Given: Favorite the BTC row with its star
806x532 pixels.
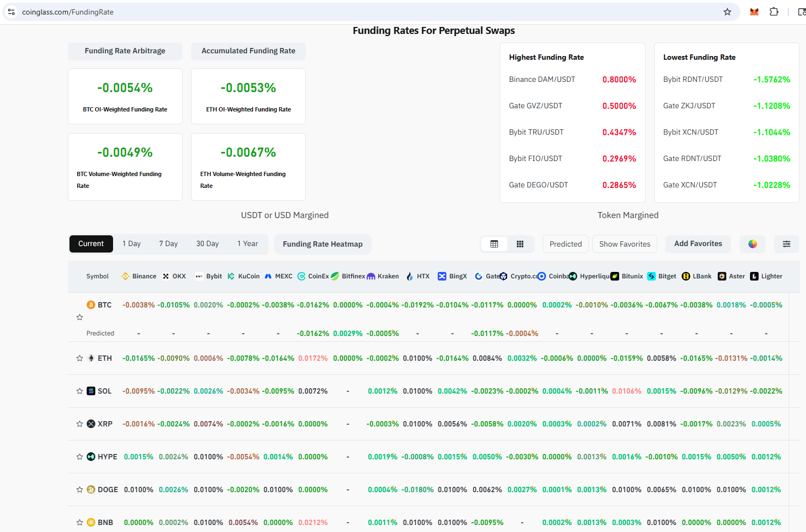Looking at the screenshot, I should coord(80,317).
